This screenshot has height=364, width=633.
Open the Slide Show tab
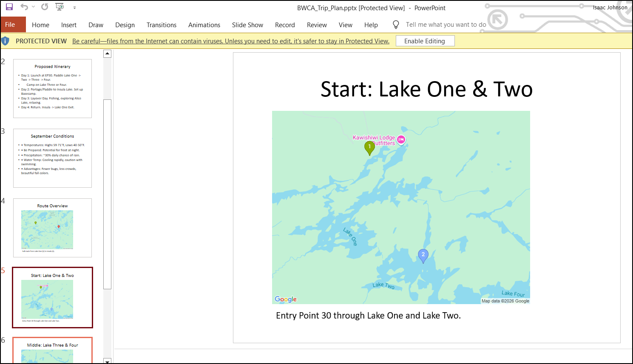(247, 25)
